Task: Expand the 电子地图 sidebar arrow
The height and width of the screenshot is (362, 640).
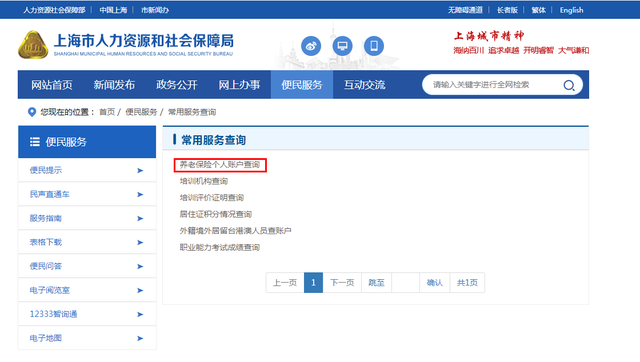Action: click(x=140, y=338)
